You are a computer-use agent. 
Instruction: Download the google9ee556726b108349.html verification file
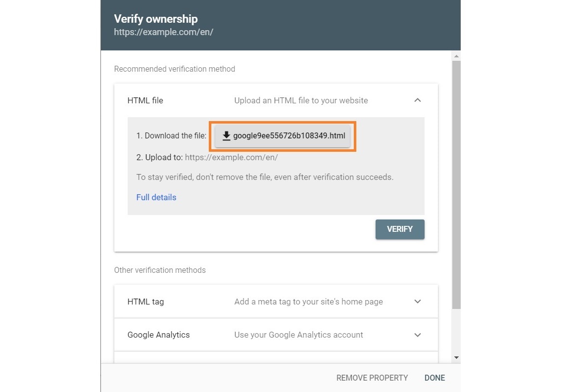pyautogui.click(x=282, y=135)
